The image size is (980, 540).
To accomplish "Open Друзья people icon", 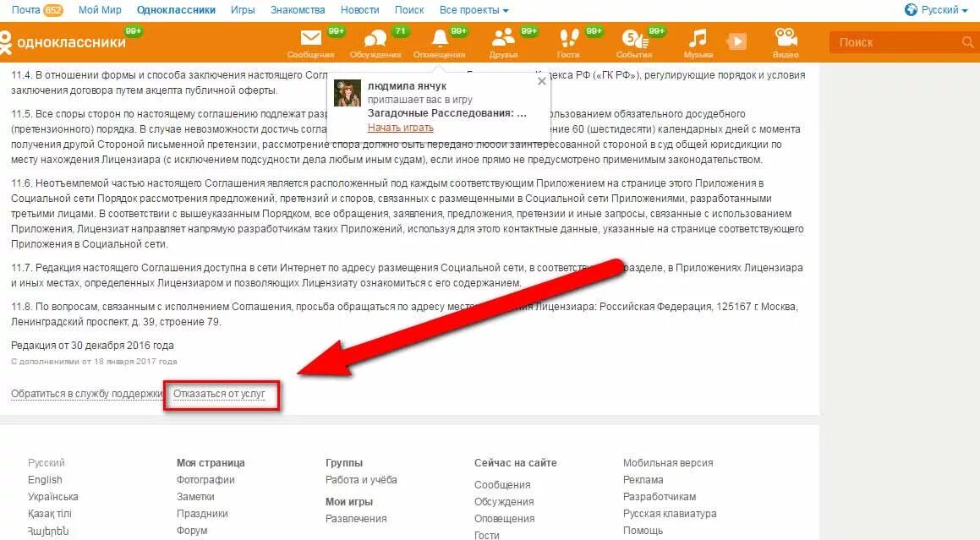I will (503, 37).
